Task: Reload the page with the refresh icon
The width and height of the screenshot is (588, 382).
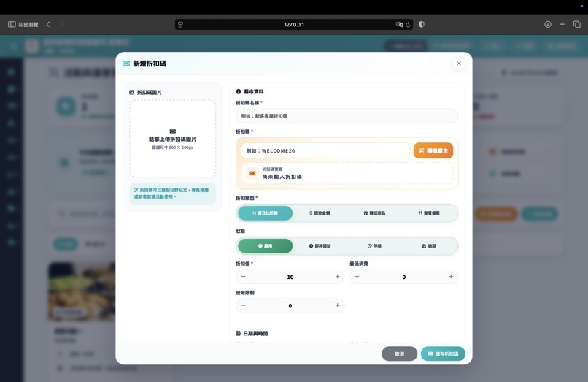Action: point(409,24)
